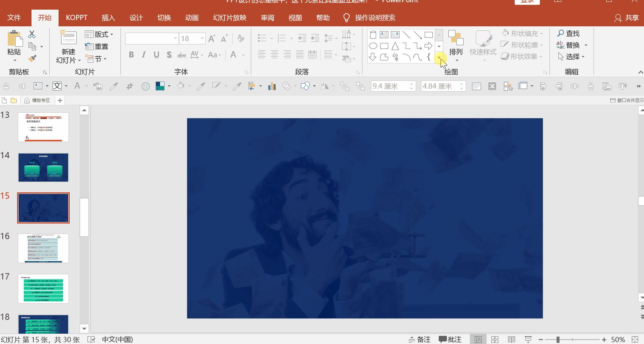Image resolution: width=644 pixels, height=344 pixels.
Task: Click the zoom slider handle
Action: coord(558,339)
